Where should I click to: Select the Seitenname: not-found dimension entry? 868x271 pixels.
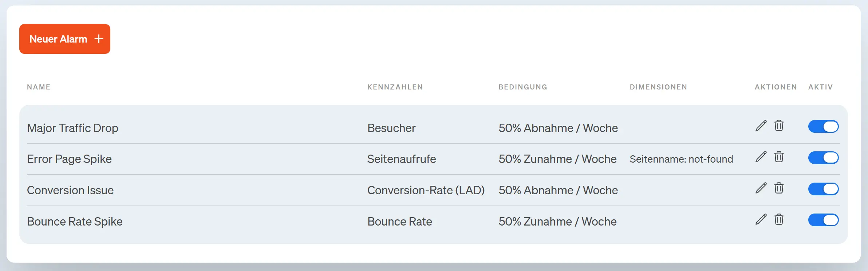(x=681, y=159)
